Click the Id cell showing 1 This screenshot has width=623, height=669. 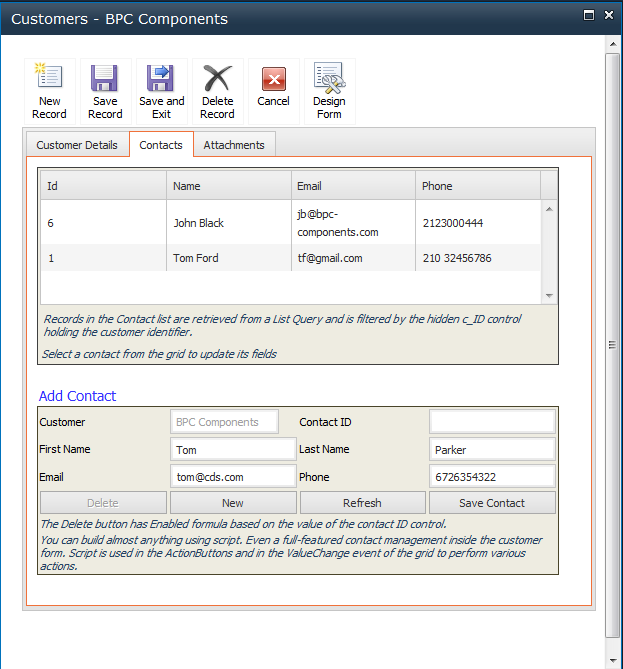(x=103, y=258)
